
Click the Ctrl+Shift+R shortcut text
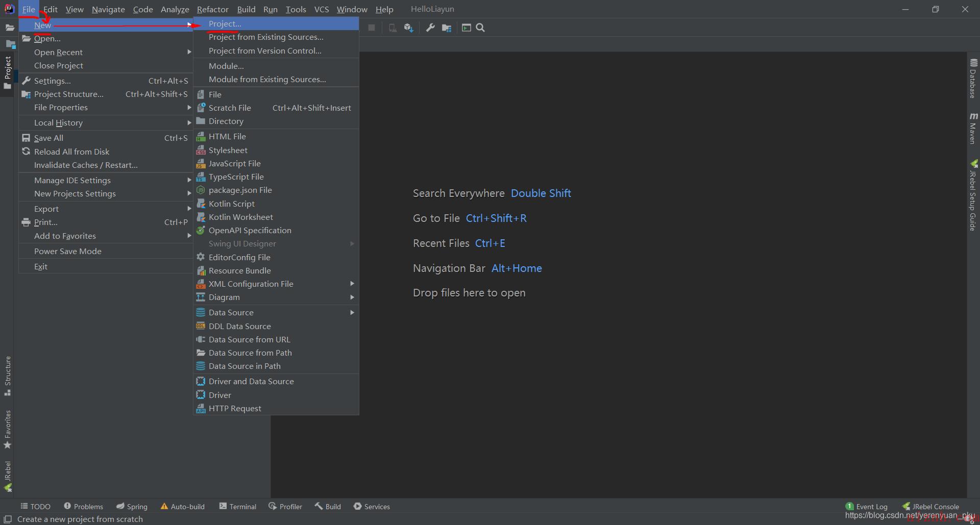496,218
